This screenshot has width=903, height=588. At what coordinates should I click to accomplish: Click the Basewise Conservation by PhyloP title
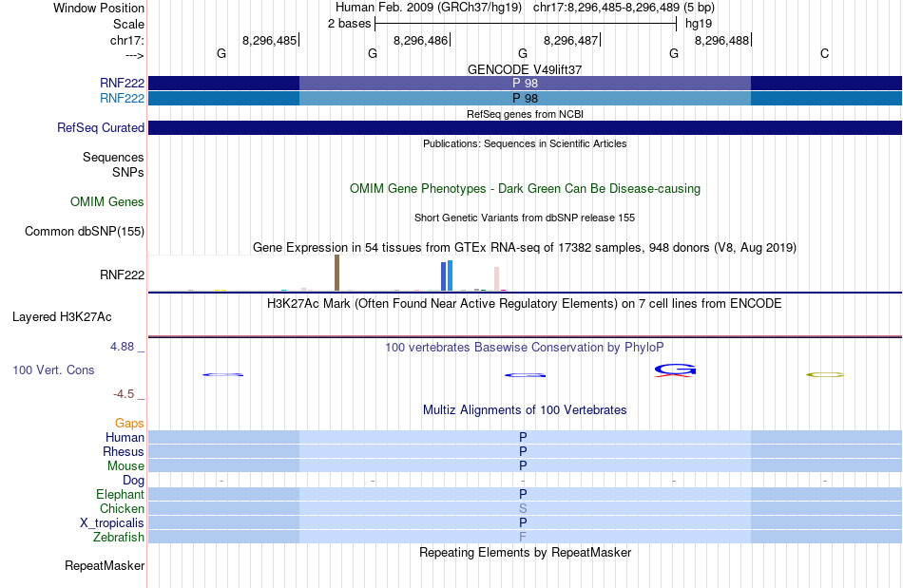coord(525,347)
